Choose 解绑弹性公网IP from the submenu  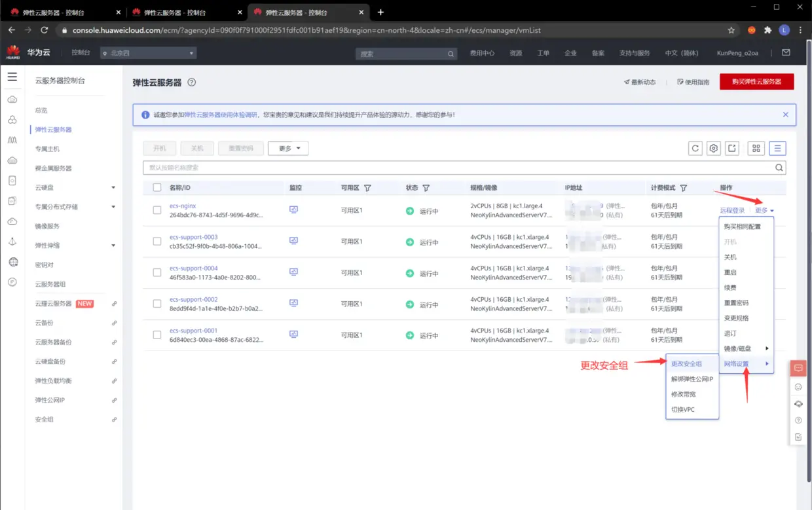click(x=692, y=379)
